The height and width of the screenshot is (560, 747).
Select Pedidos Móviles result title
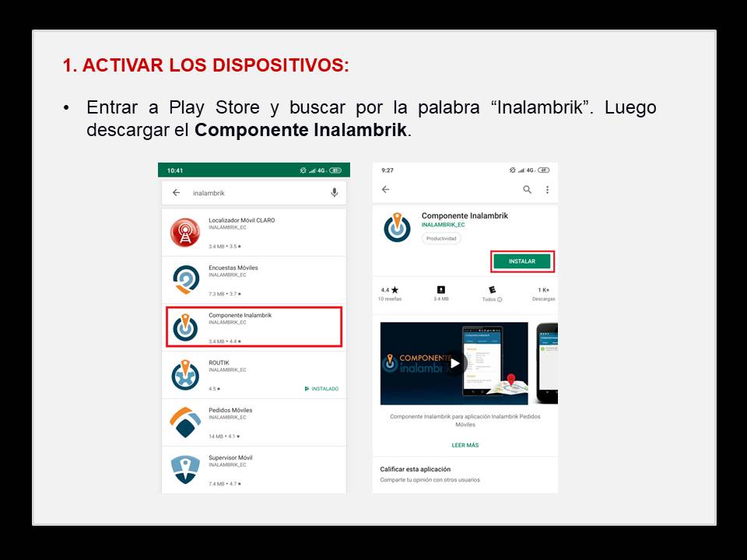point(230,410)
